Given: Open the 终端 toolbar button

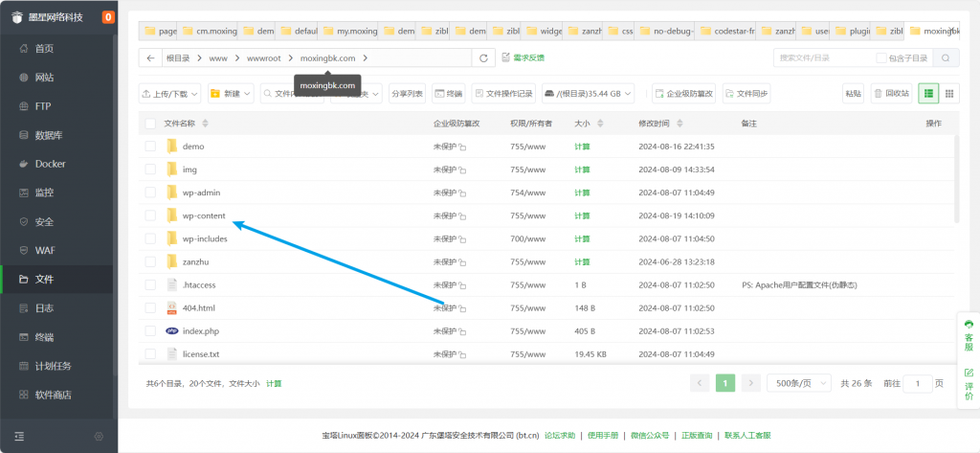Looking at the screenshot, I should pyautogui.click(x=450, y=94).
